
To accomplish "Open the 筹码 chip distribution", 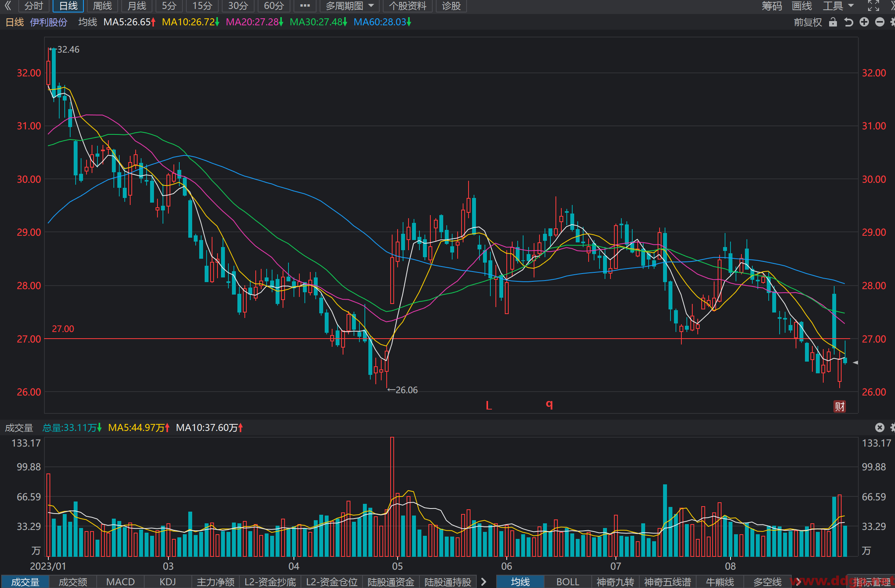I will (772, 6).
